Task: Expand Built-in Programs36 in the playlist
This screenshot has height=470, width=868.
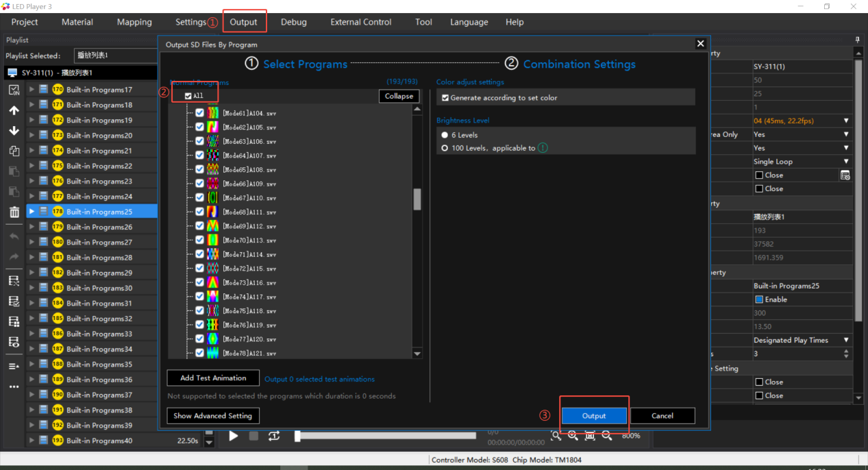Action: tap(32, 380)
